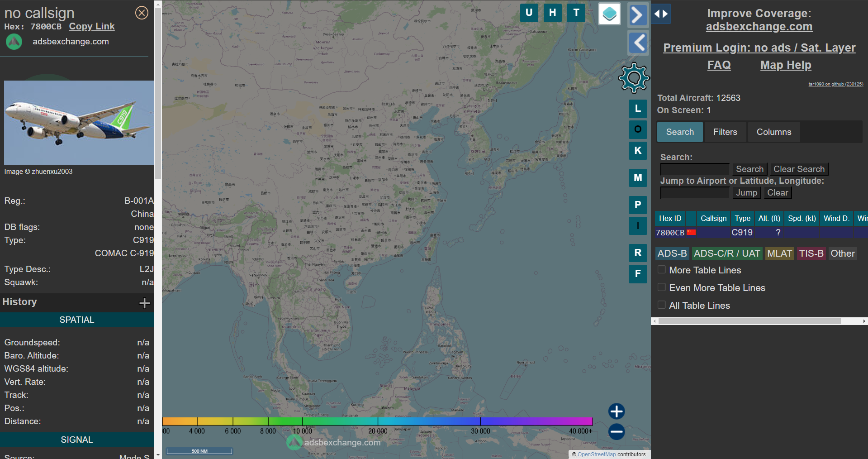
Task: Click the M map button
Action: coord(638,177)
